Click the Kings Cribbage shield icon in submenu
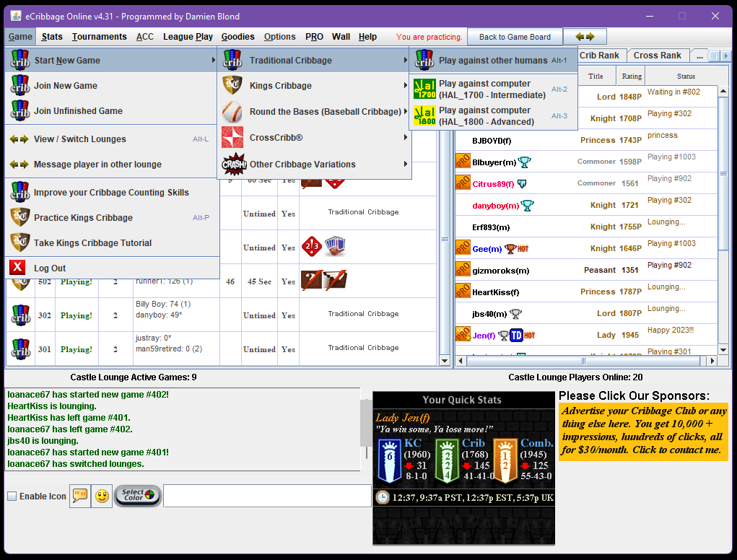 click(x=232, y=86)
